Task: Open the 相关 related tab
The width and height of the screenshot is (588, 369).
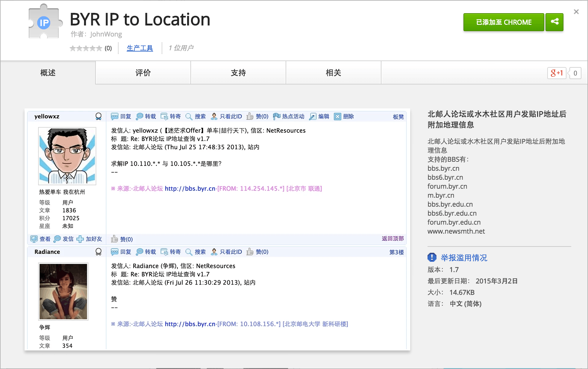Action: pos(333,73)
